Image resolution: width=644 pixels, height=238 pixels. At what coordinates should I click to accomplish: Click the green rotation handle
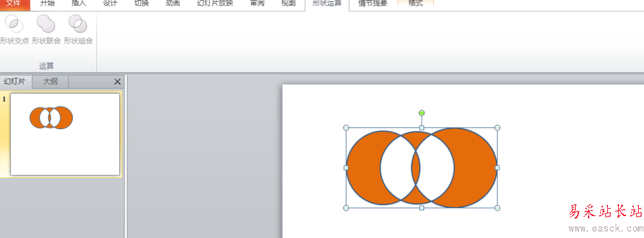tap(421, 113)
